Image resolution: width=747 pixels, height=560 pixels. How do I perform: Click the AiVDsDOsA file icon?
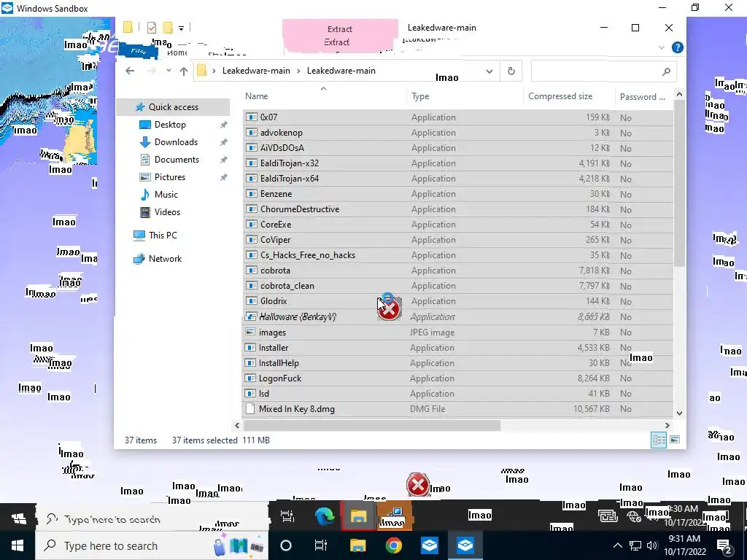[x=252, y=147]
